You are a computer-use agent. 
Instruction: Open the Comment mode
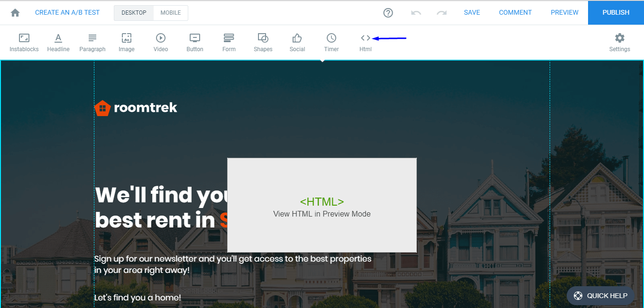tap(515, 13)
